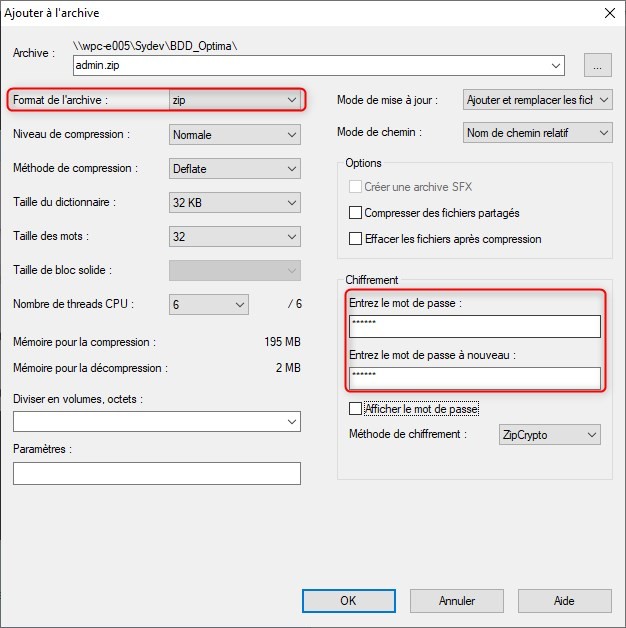Open the Taille des mots dropdown
Screen dimensions: 626x628
[x=235, y=237]
